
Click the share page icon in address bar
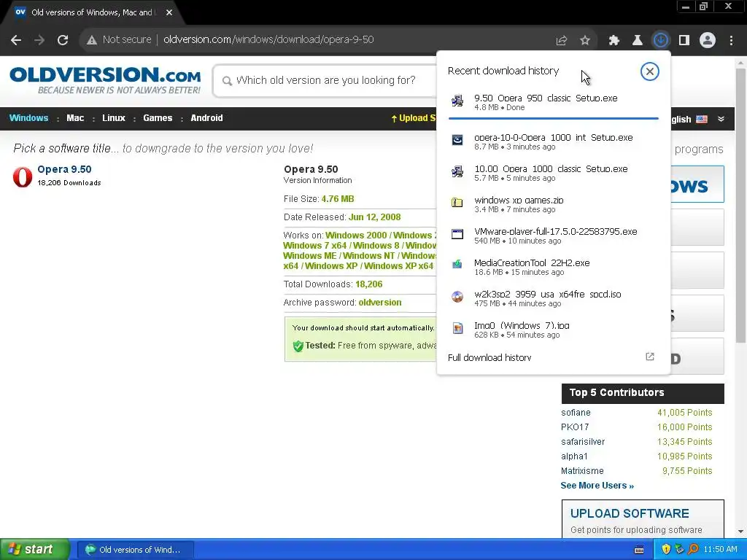click(x=562, y=41)
